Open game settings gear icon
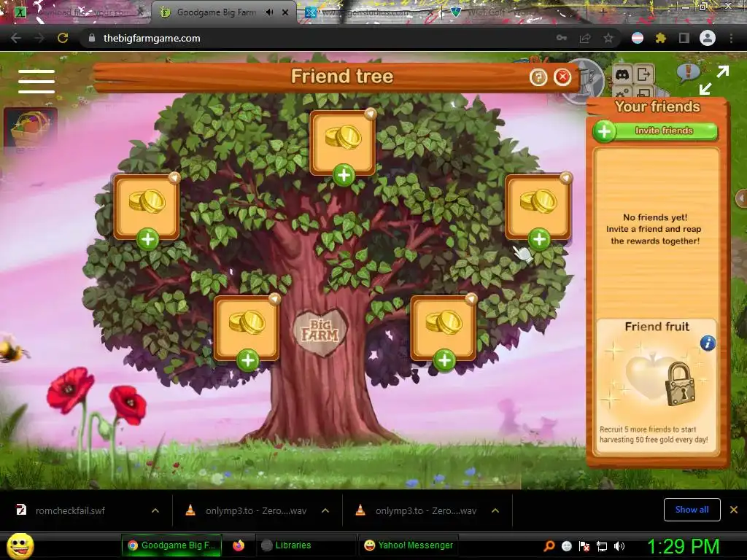The height and width of the screenshot is (560, 747). tap(622, 92)
